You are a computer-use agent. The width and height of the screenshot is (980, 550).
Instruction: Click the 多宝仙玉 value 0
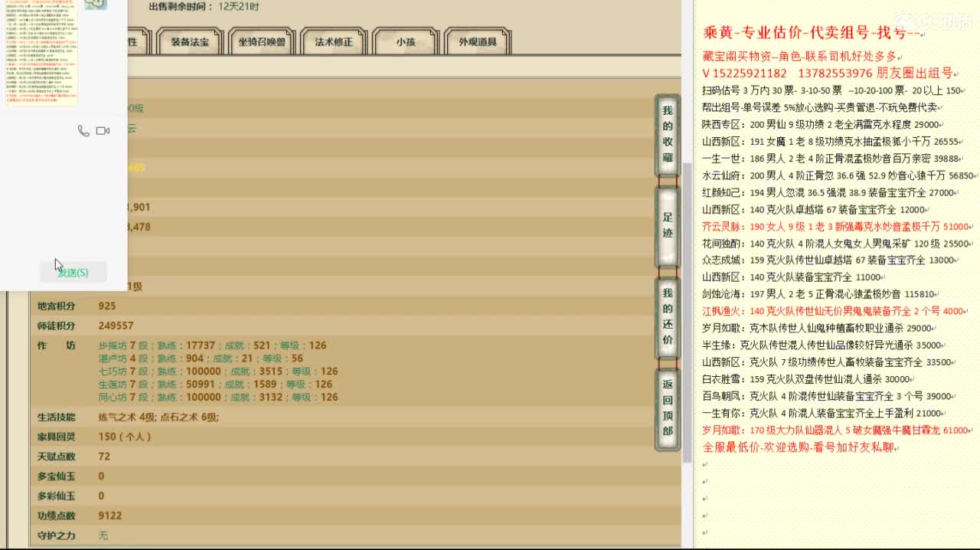[101, 476]
